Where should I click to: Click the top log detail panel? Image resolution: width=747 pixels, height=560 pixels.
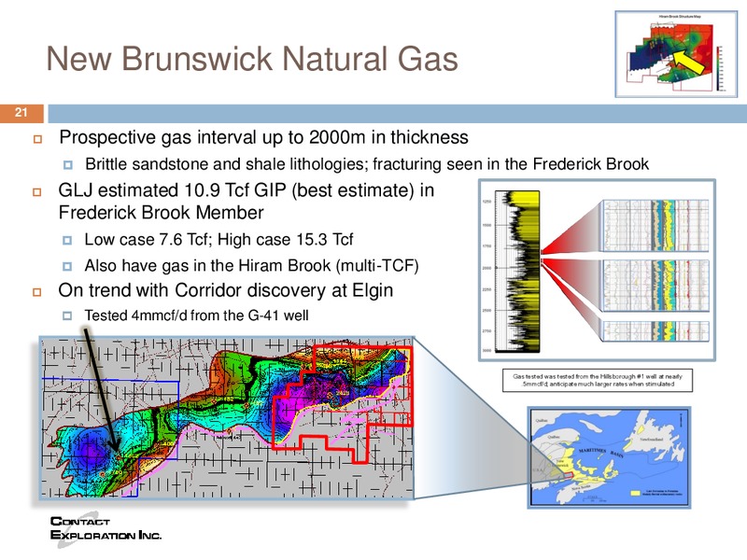pos(655,226)
